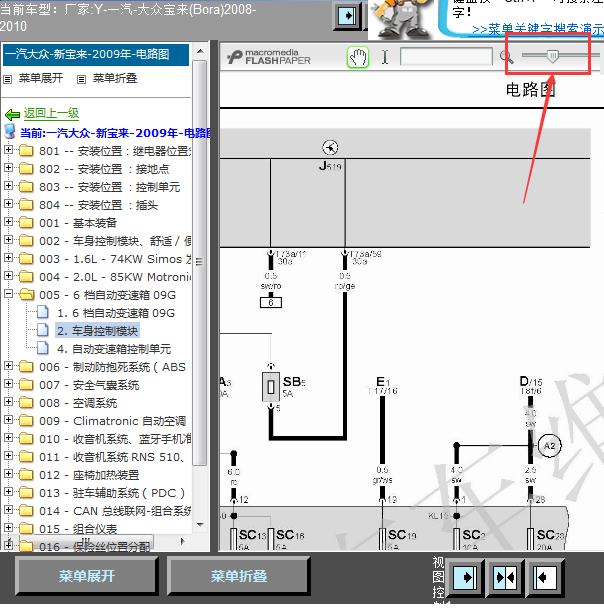The image size is (604, 613).
Task: Click the folder icon for 008 空调系统
Action: tap(26, 402)
